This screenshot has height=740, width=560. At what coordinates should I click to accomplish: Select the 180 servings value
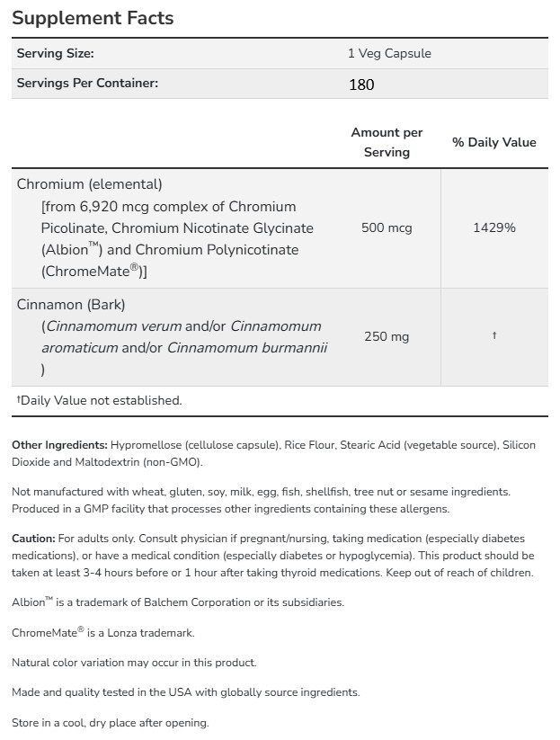point(361,85)
